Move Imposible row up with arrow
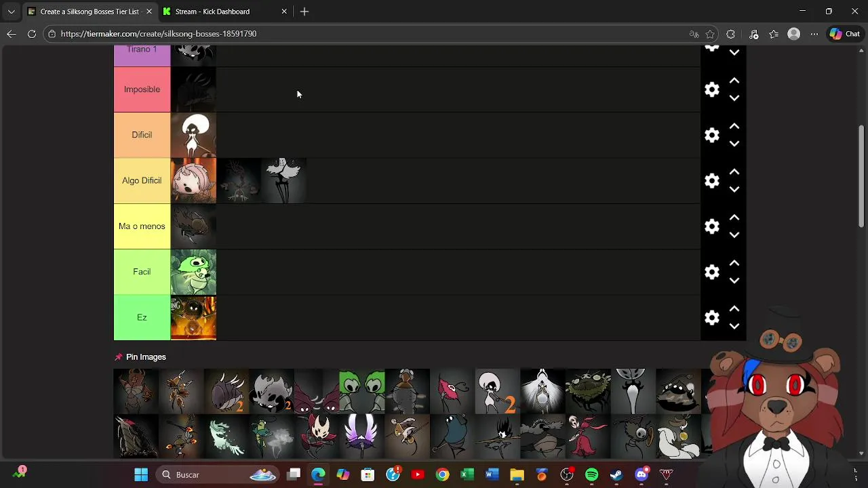Viewport: 868px width, 488px height. pos(734,81)
